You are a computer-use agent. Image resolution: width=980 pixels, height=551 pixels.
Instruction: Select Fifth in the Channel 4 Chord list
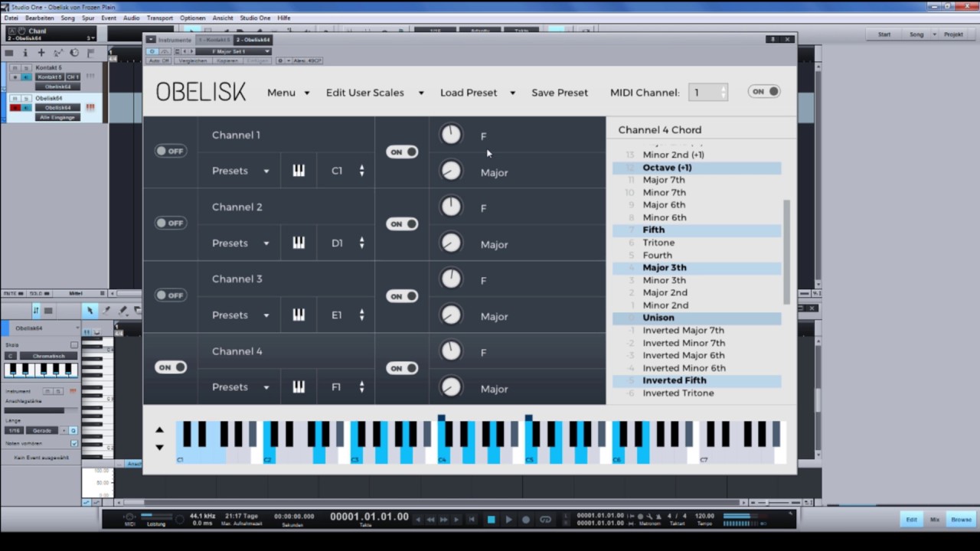(x=697, y=230)
